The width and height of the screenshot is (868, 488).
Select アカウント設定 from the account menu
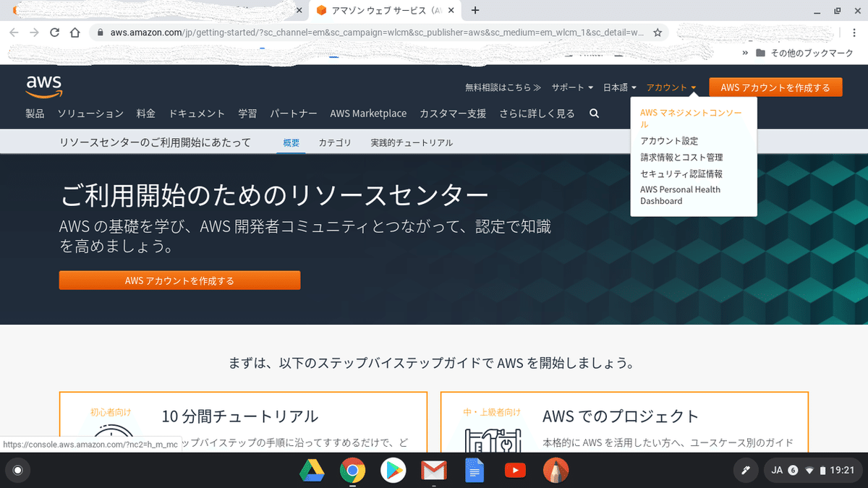click(668, 140)
